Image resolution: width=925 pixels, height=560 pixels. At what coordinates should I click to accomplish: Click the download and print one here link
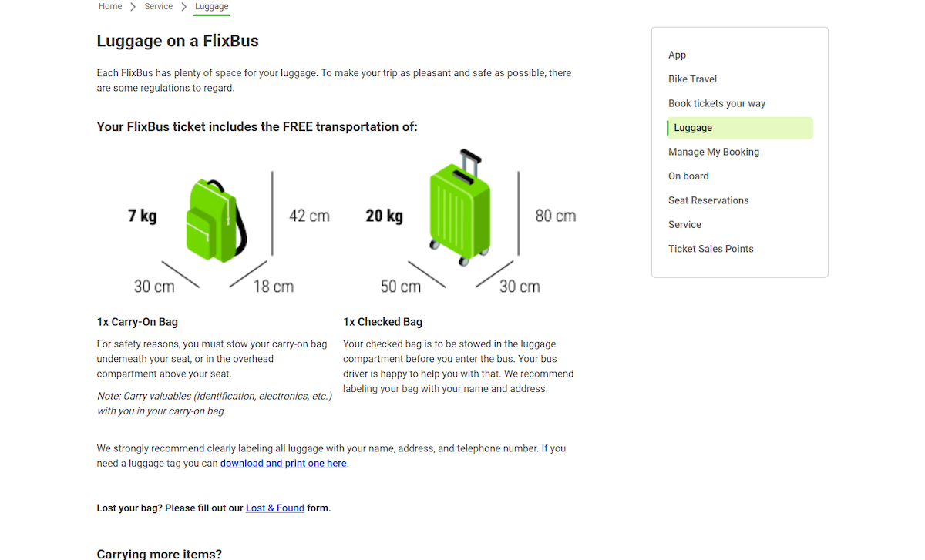283,464
